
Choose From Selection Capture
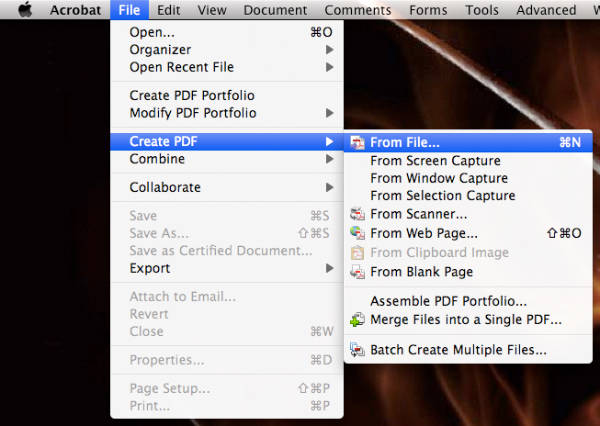[468, 196]
